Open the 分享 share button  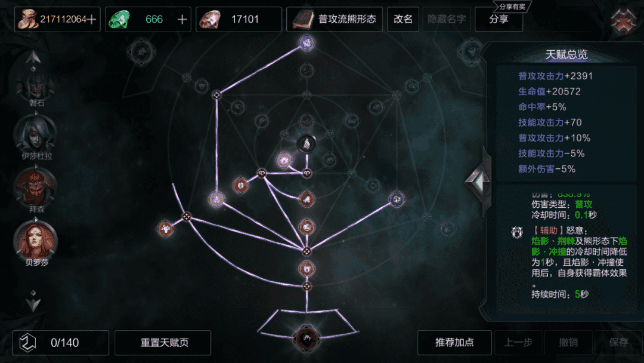point(499,19)
